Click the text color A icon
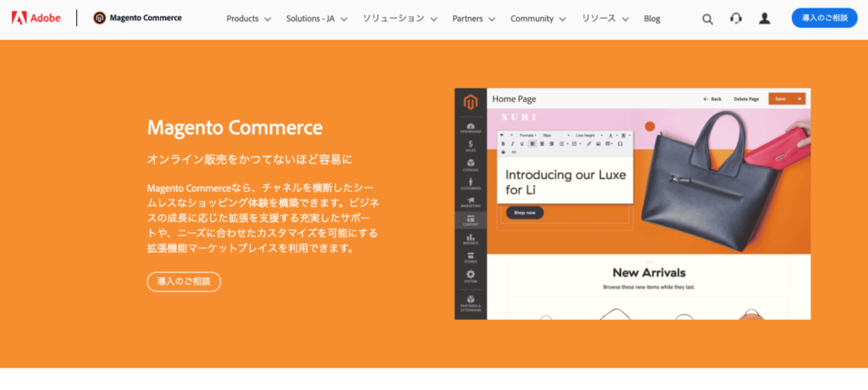 click(611, 135)
